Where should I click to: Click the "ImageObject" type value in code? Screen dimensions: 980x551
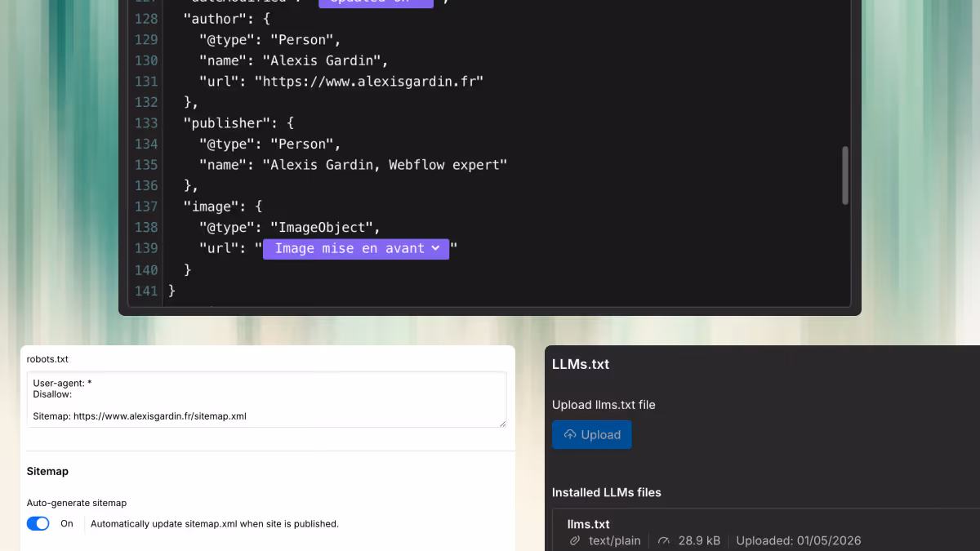[325, 227]
